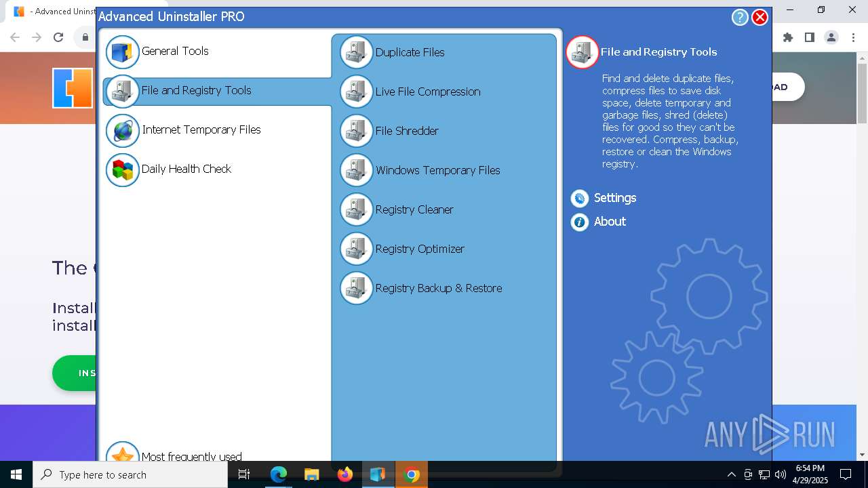Open the Windows Start menu
This screenshot has width=868, height=488.
[16, 474]
